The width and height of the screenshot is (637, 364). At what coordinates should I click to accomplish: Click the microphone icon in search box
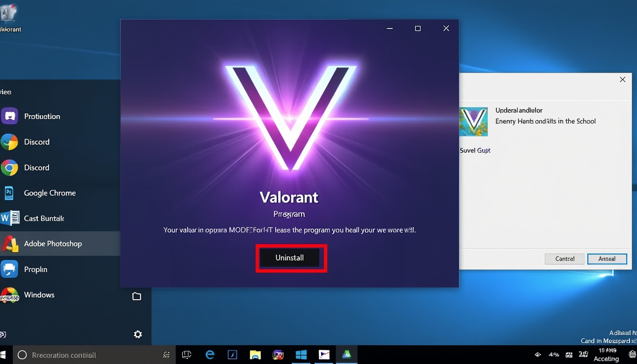[166, 355]
